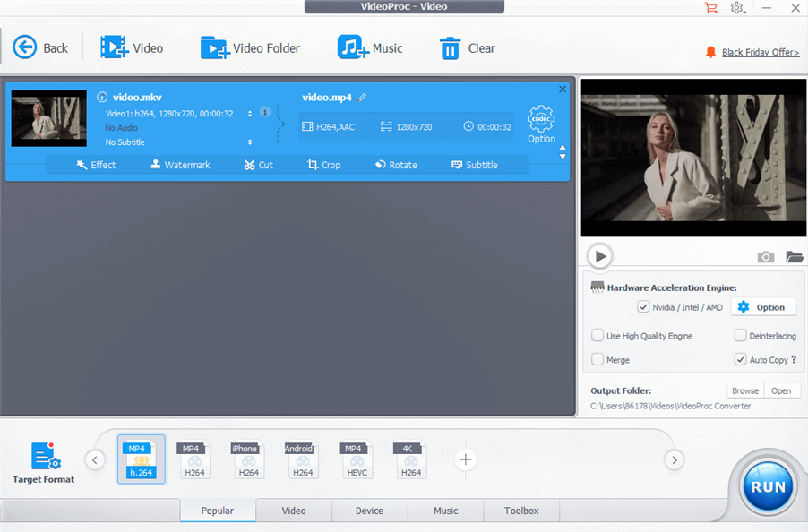
Task: Click the number 1 track badge
Action: coord(265,112)
